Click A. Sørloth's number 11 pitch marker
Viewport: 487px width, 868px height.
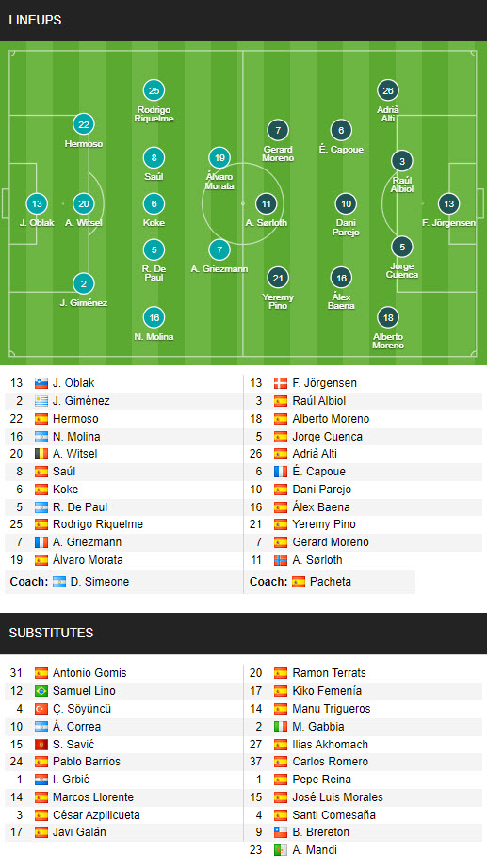coord(267,203)
